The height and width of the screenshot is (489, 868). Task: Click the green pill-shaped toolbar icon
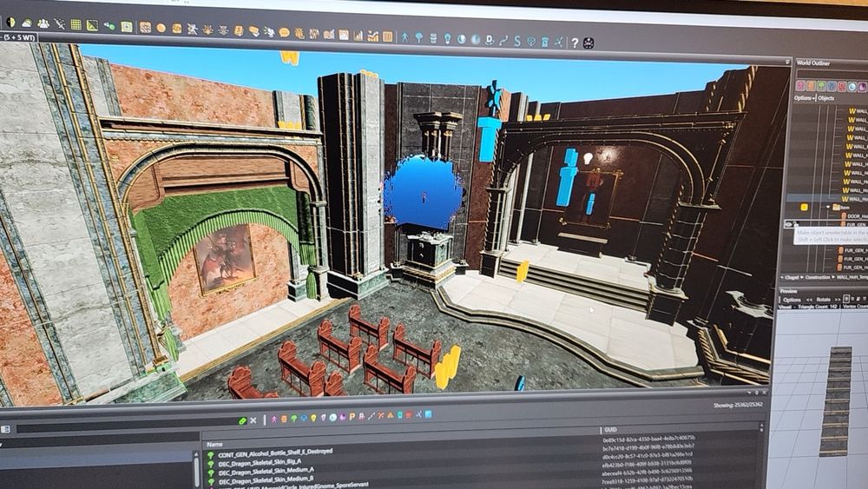click(x=109, y=25)
